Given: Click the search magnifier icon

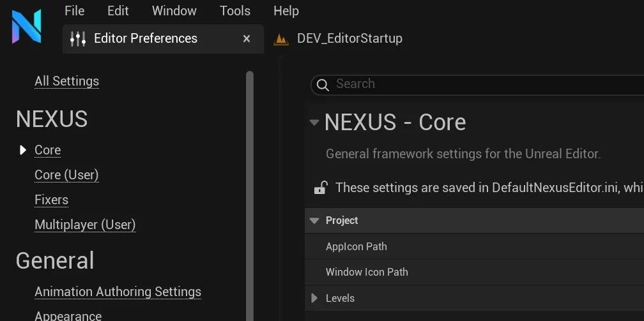Looking at the screenshot, I should click(323, 85).
